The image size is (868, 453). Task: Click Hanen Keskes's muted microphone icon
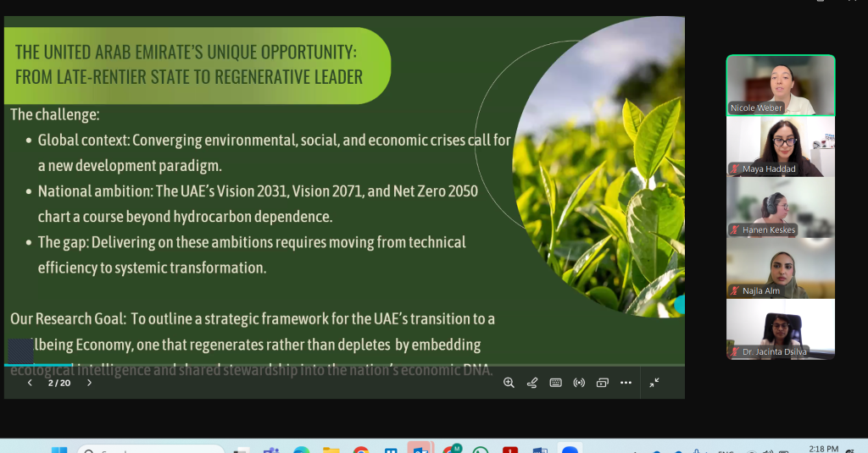[735, 229]
